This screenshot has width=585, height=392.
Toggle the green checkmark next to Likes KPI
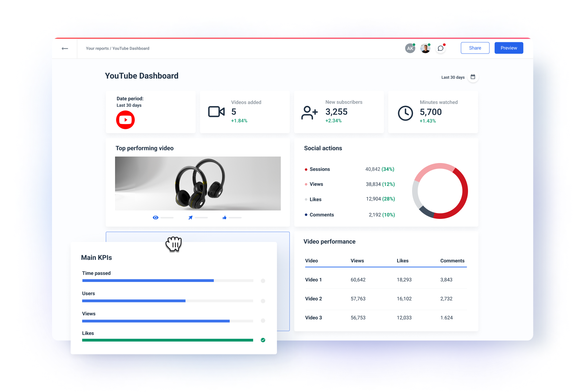coord(263,340)
